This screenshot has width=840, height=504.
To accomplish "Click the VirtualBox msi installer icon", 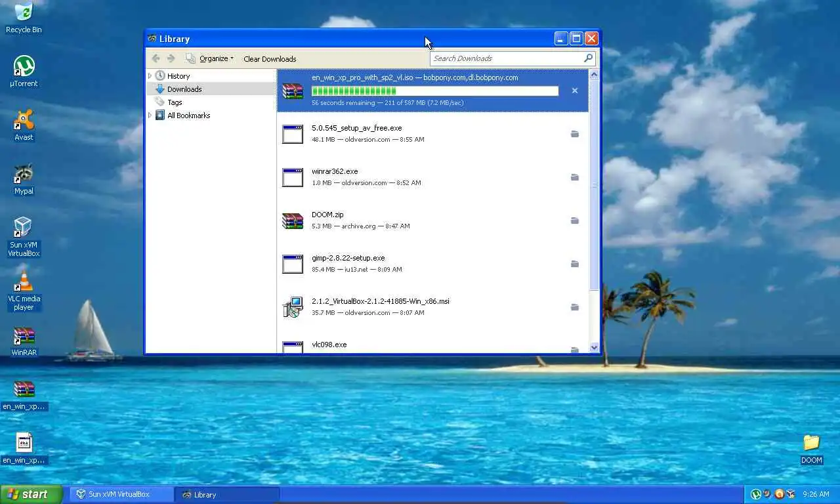I will [293, 307].
